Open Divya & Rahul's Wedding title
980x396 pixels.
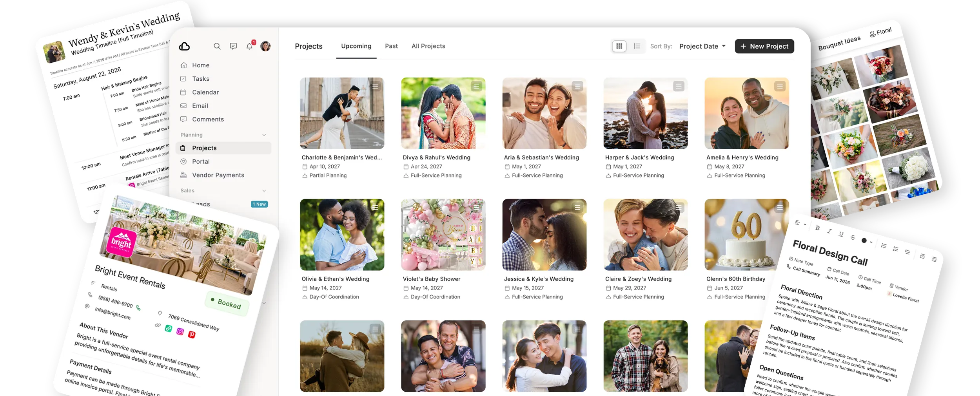pos(436,157)
